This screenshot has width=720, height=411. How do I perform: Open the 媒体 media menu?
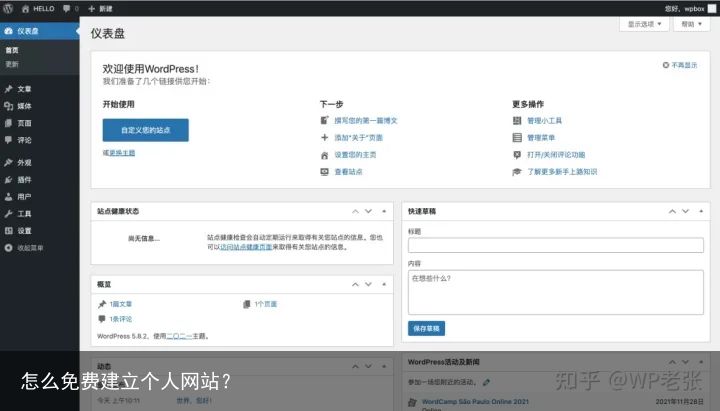click(39, 106)
